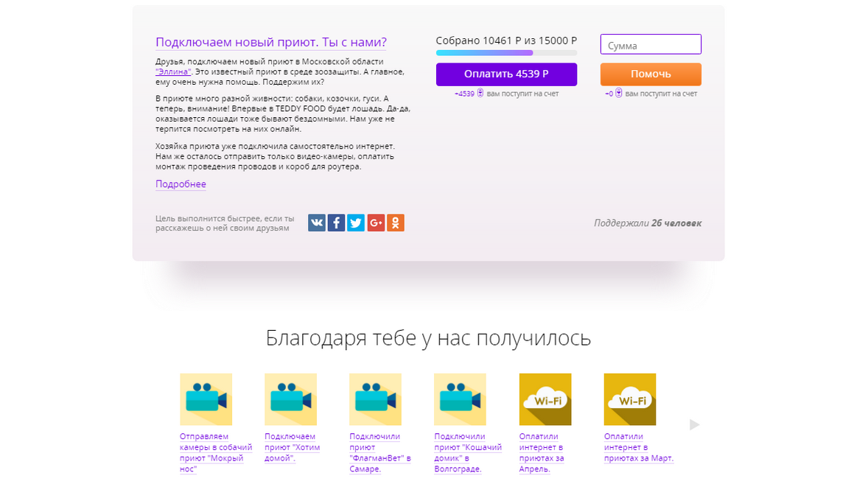Share on Facebook icon

tap(336, 222)
